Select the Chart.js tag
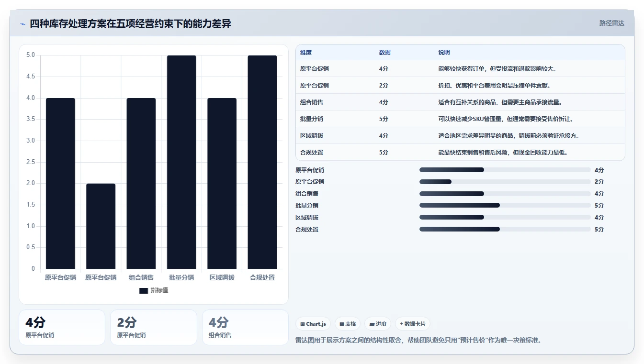The width and height of the screenshot is (644, 364). tap(313, 324)
